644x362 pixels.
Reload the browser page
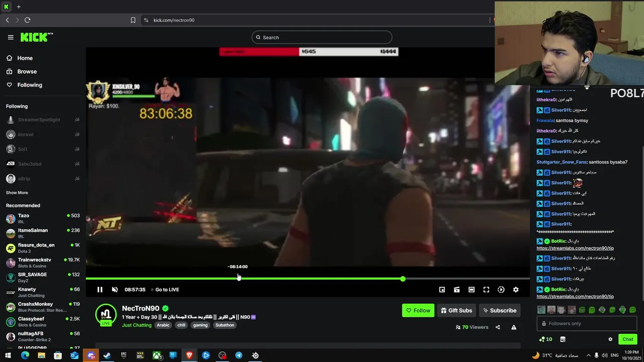[27, 20]
